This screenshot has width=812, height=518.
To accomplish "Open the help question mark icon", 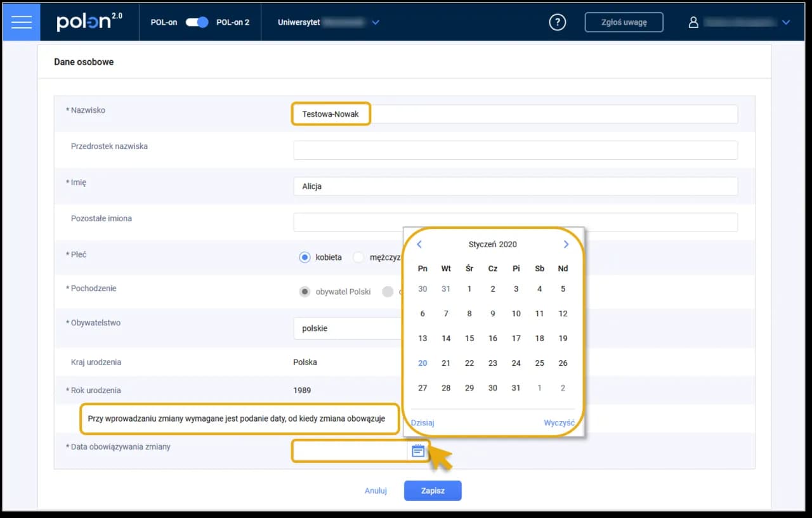I will pyautogui.click(x=557, y=22).
